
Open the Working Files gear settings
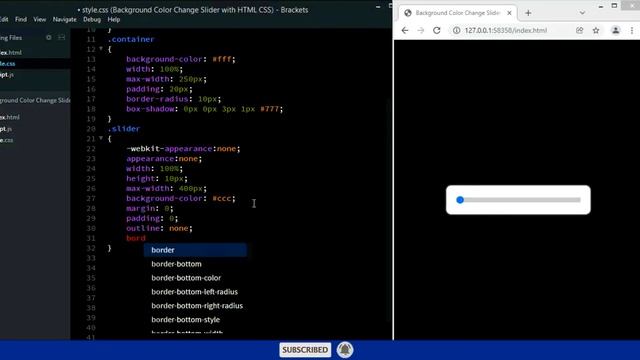click(49, 38)
